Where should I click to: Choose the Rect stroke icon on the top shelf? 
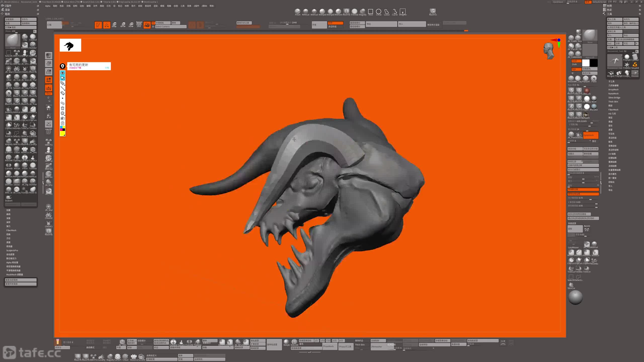(x=371, y=12)
